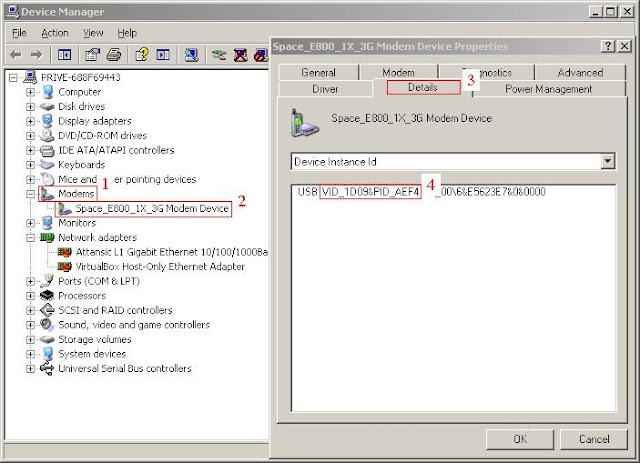640x463 pixels.
Task: Collapse the Network adapters node
Action: 30,238
